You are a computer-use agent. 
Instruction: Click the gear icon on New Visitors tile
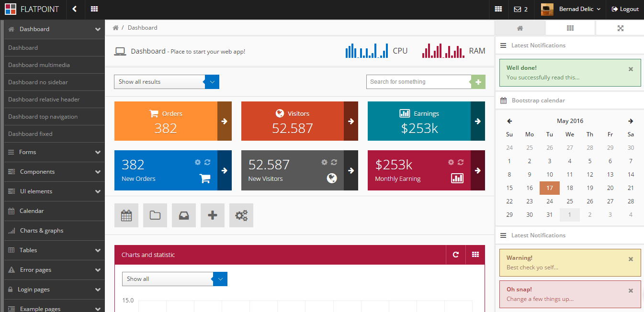(x=324, y=162)
